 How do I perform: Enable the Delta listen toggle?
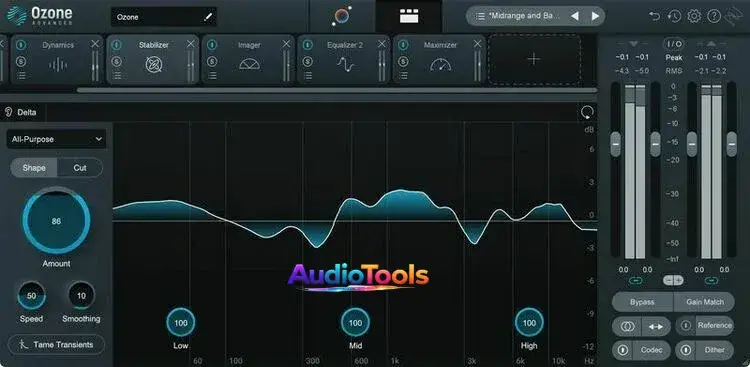(20, 113)
